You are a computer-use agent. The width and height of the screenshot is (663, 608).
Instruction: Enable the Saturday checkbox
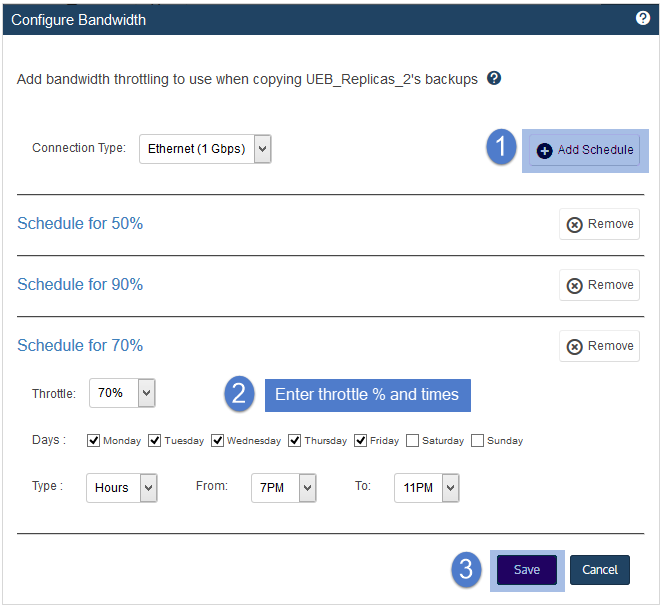tap(412, 441)
